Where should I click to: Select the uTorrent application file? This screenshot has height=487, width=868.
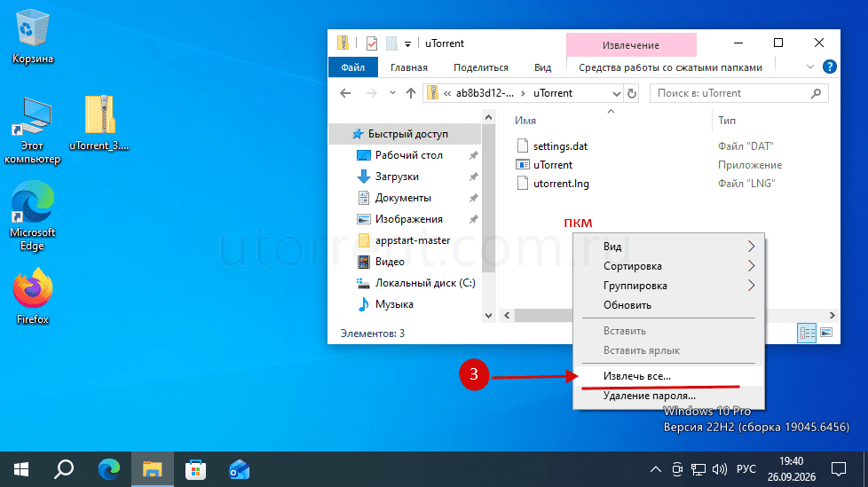pos(552,165)
